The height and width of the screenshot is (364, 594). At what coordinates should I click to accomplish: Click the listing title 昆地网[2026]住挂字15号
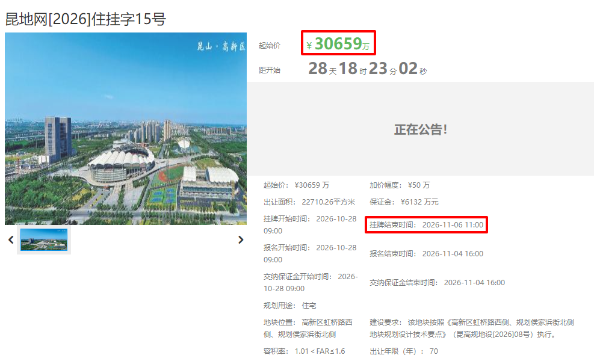(x=85, y=19)
